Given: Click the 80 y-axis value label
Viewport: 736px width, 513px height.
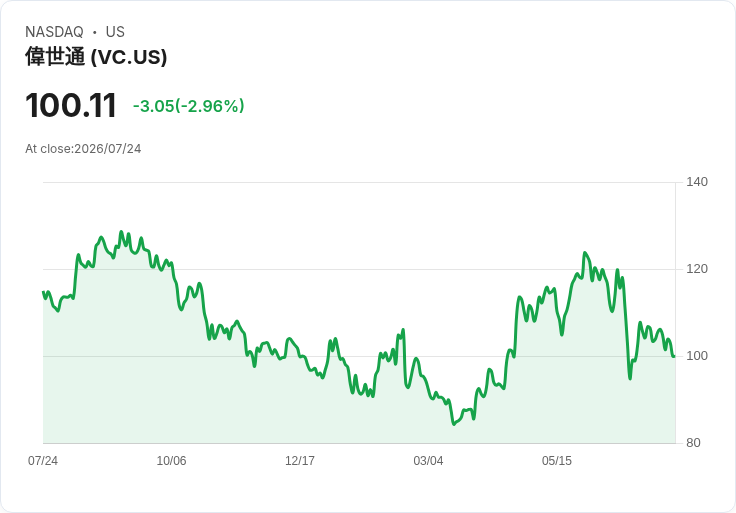Looking at the screenshot, I should pyautogui.click(x=693, y=443).
